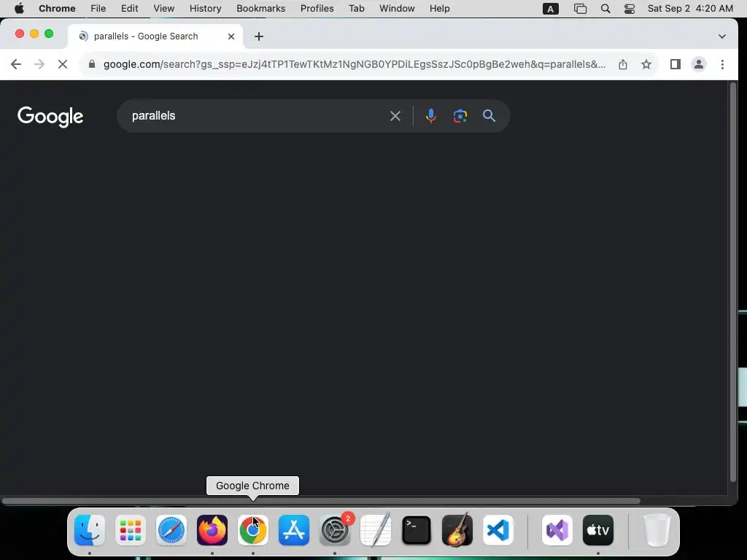747x560 pixels.
Task: Launch Firefox from the Dock
Action: pos(212,529)
